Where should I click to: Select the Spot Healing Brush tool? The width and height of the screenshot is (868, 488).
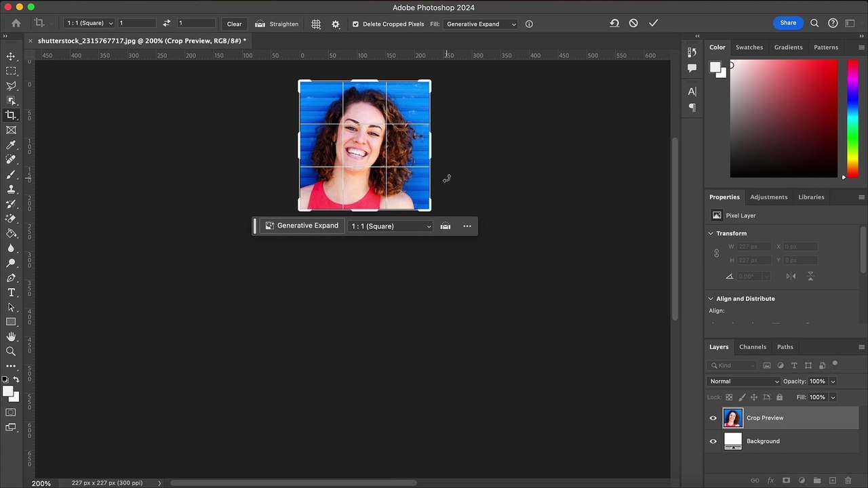pos(11,160)
